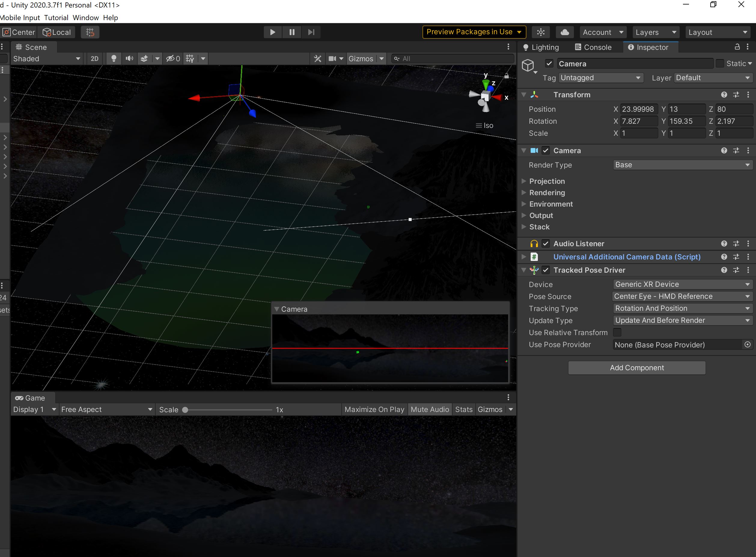Toggle hidden objects visibility counter icon
Screen dimensions: 756x557
point(173,59)
